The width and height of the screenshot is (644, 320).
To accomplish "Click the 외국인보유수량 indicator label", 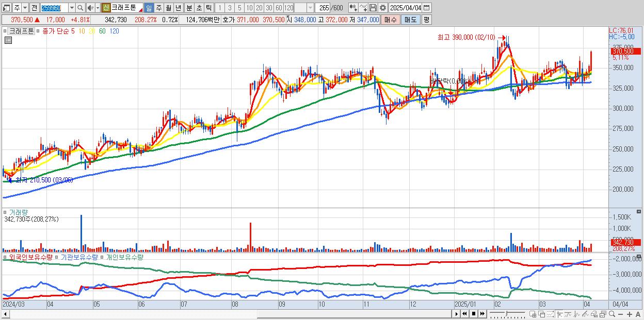I will click(30, 257).
